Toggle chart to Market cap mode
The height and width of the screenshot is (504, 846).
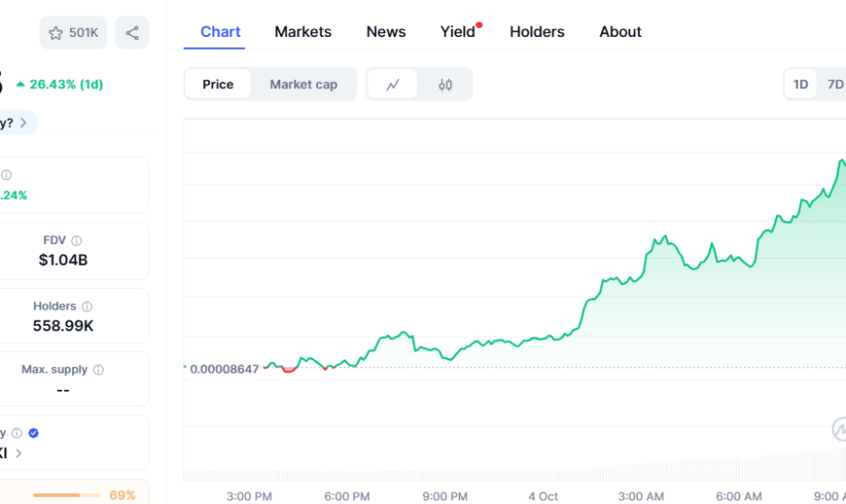tap(303, 85)
